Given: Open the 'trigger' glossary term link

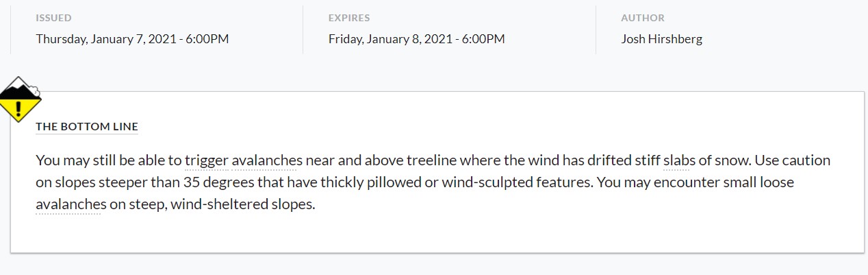Looking at the screenshot, I should click(206, 160).
